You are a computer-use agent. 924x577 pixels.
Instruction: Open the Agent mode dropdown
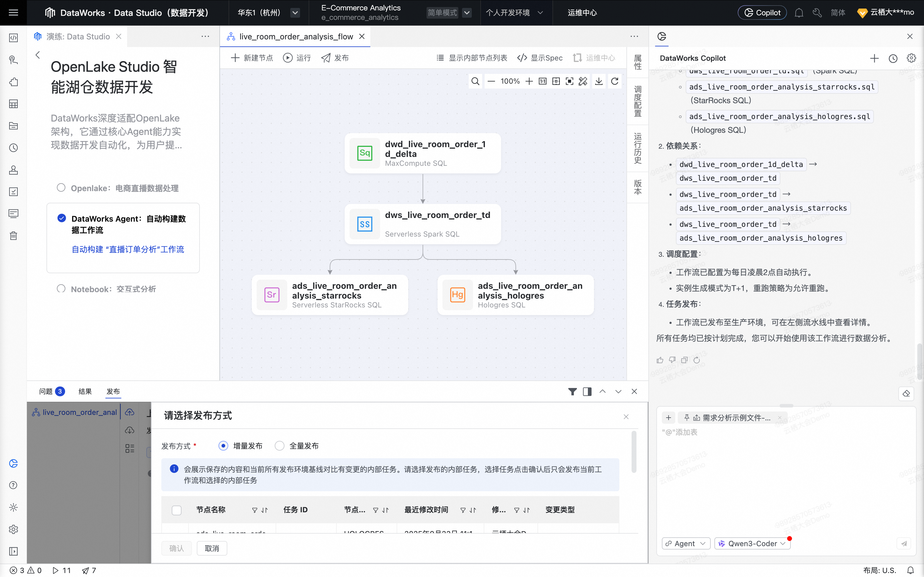(686, 543)
